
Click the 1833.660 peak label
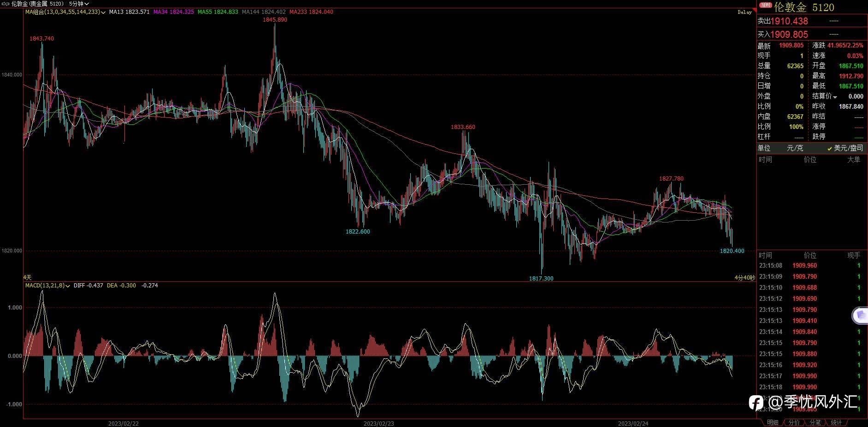(463, 127)
